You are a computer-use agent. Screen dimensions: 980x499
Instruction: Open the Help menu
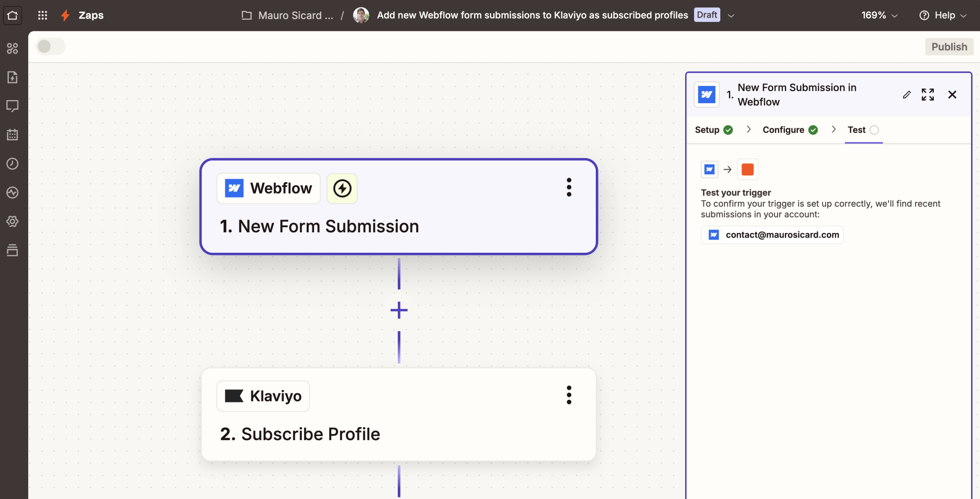tap(943, 16)
